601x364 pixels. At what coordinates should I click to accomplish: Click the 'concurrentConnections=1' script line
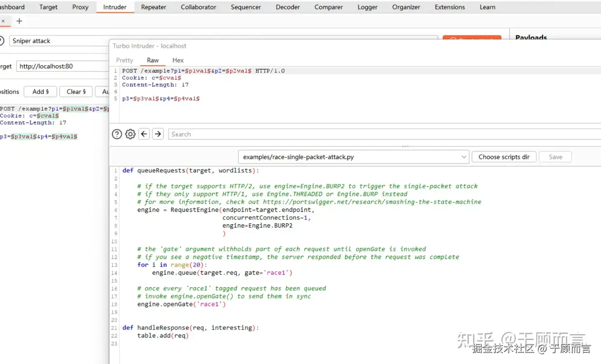(266, 217)
